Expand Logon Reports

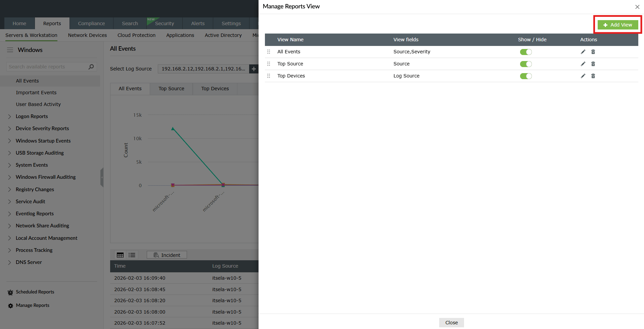tap(9, 116)
